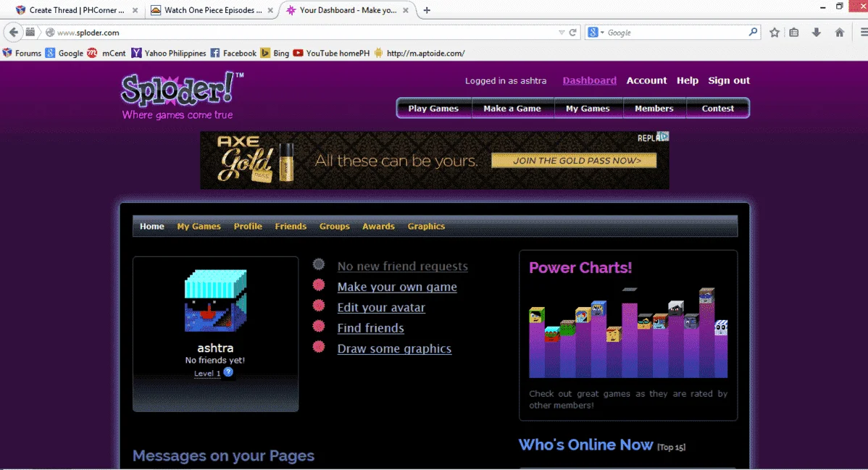
Task: Open the downloads arrow icon
Action: 817,33
